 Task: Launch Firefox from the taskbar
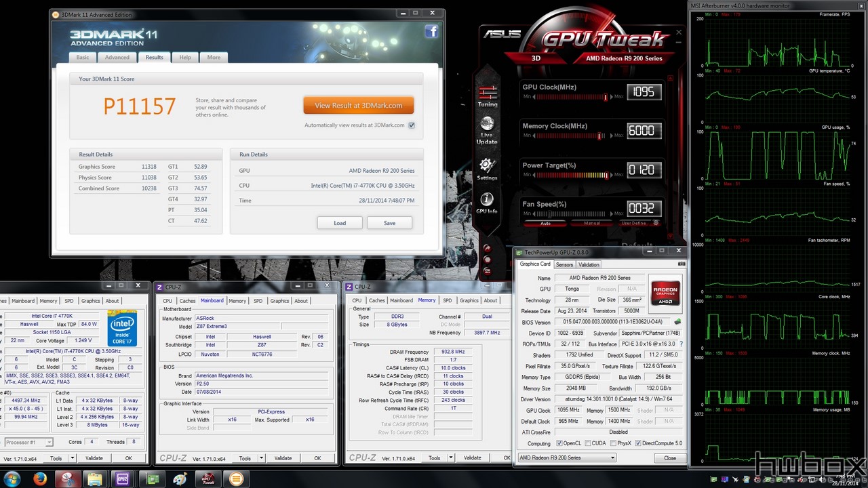[39, 479]
